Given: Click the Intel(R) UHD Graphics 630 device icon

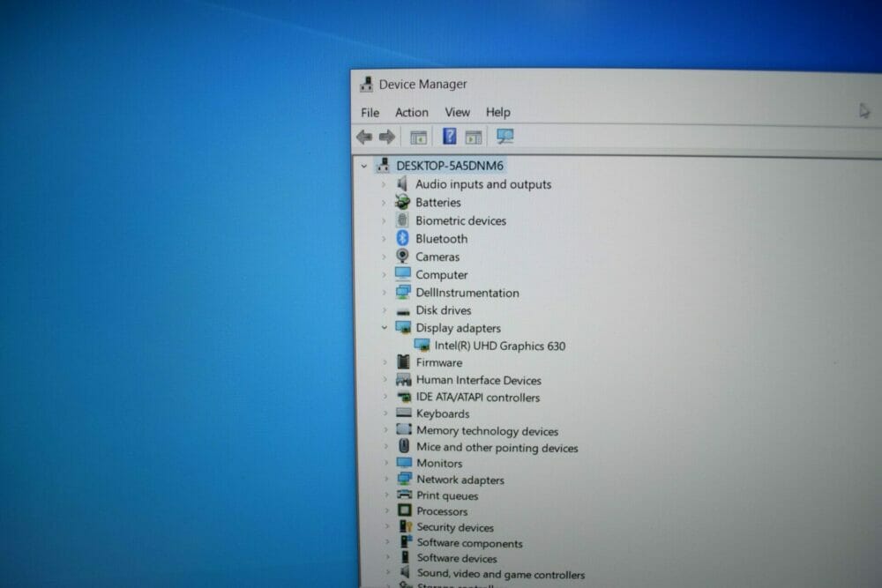Looking at the screenshot, I should (x=422, y=345).
